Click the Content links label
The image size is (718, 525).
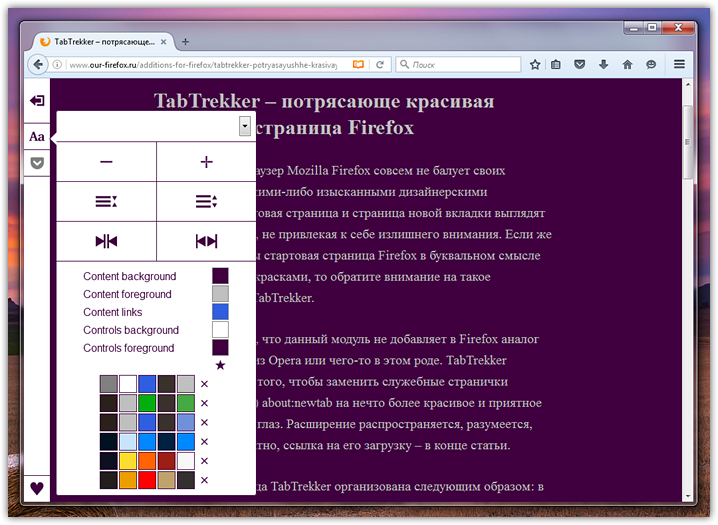pyautogui.click(x=113, y=312)
